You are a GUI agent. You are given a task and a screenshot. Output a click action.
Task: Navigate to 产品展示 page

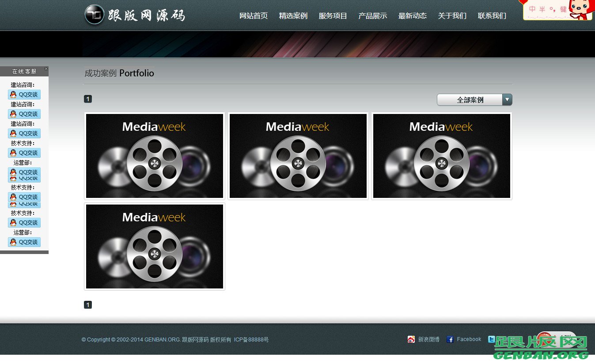point(372,16)
